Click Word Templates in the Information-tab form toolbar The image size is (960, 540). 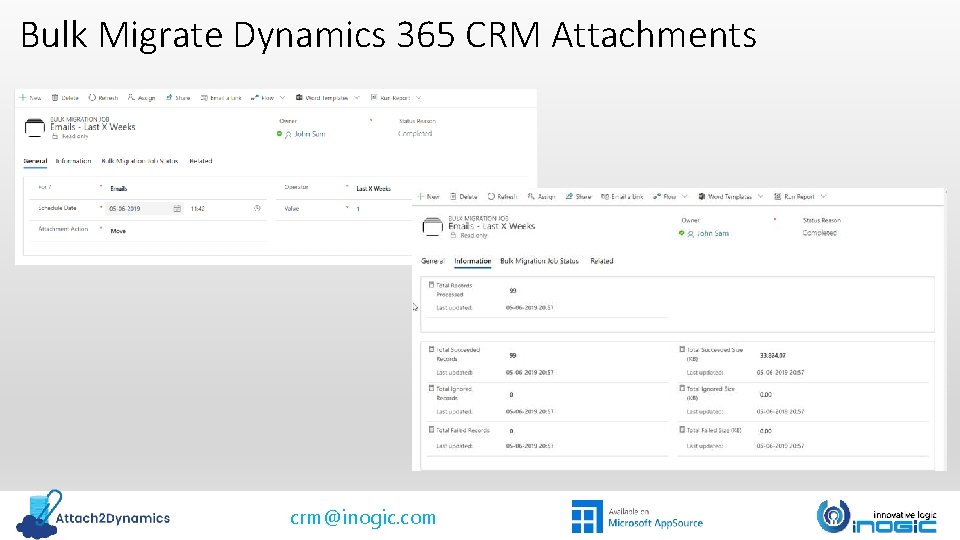[x=725, y=197]
